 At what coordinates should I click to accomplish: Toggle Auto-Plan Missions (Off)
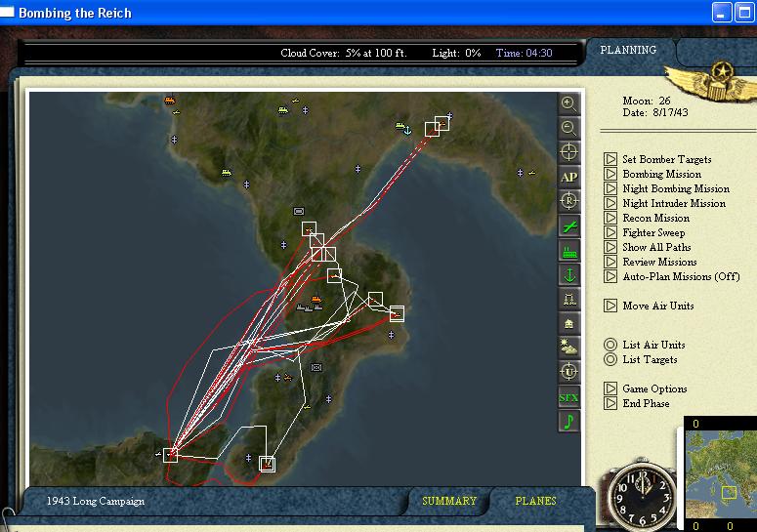[x=681, y=276]
